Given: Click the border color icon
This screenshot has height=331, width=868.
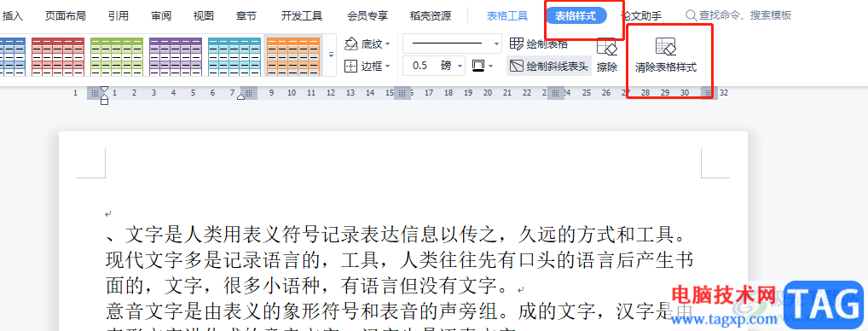Looking at the screenshot, I should click(x=478, y=66).
